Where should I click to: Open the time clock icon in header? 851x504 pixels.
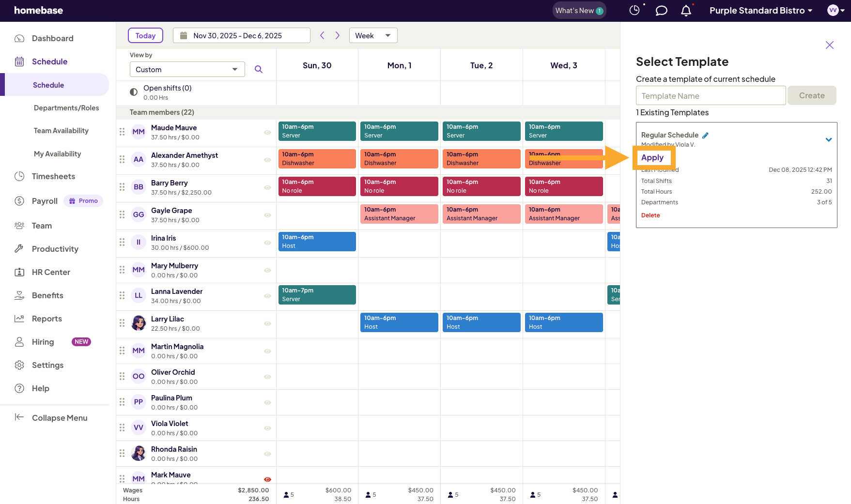pos(634,10)
